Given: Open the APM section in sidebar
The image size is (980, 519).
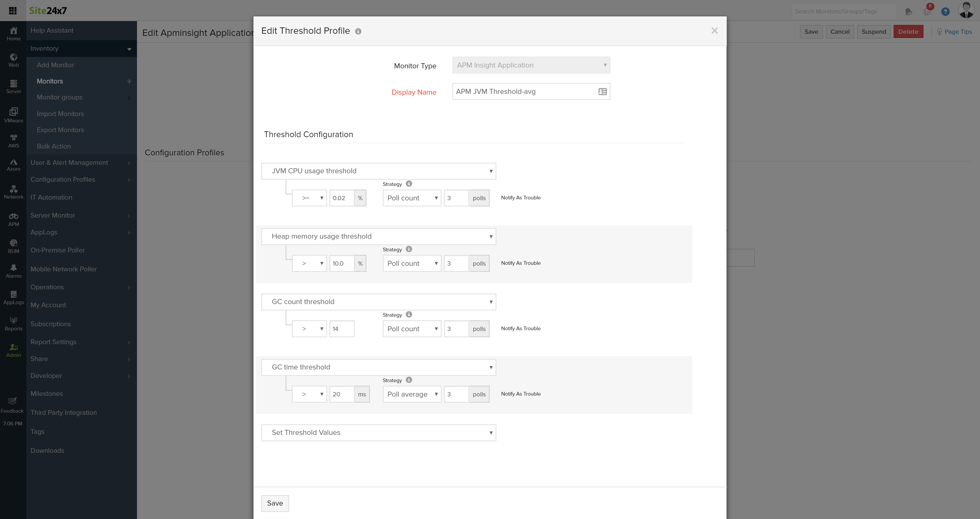Looking at the screenshot, I should 14,219.
